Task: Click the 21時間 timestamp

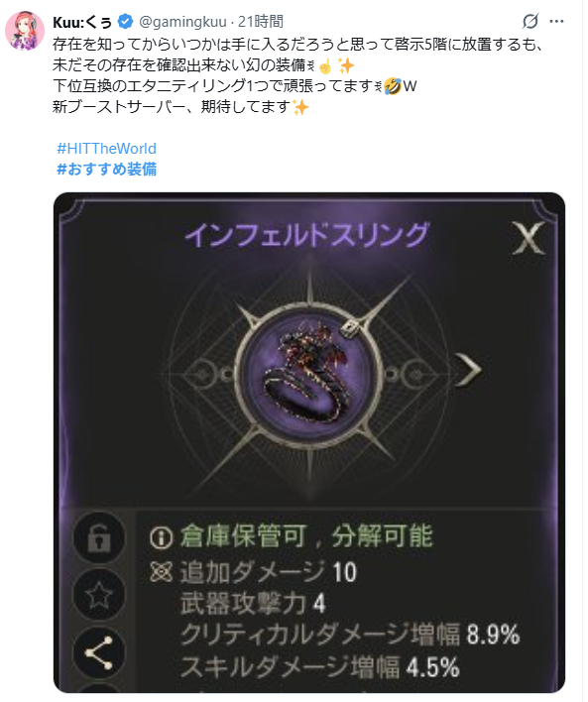Action: pos(261,22)
